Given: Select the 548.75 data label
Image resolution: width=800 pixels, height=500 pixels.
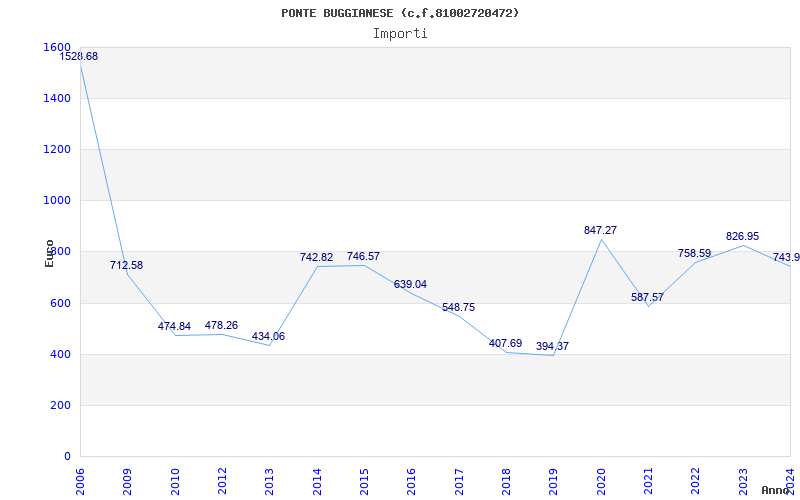Looking at the screenshot, I should click(458, 308).
